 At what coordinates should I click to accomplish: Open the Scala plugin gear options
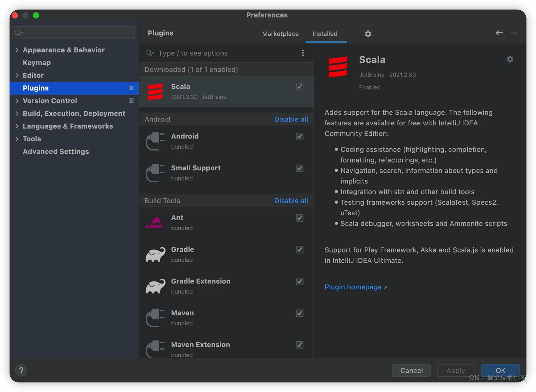click(x=510, y=59)
